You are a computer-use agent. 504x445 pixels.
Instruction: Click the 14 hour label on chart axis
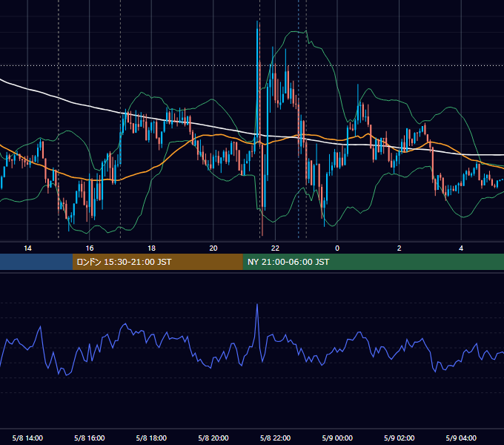pyautogui.click(x=27, y=248)
